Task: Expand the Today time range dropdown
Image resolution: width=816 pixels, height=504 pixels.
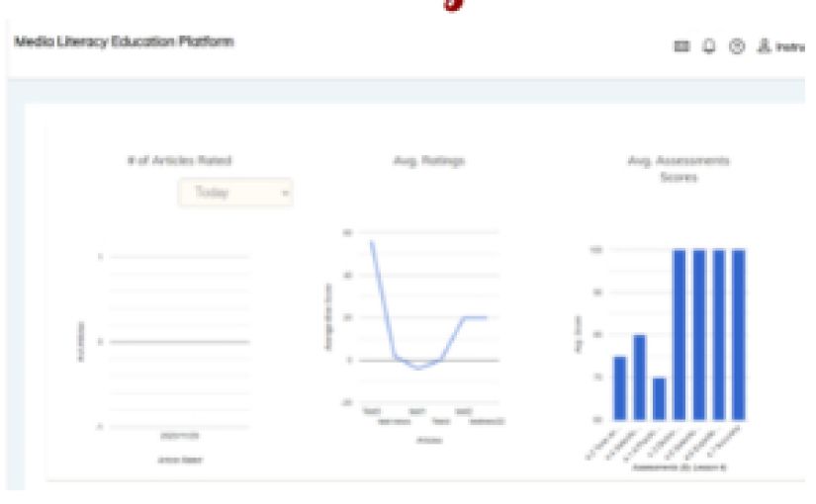Action: pos(235,192)
